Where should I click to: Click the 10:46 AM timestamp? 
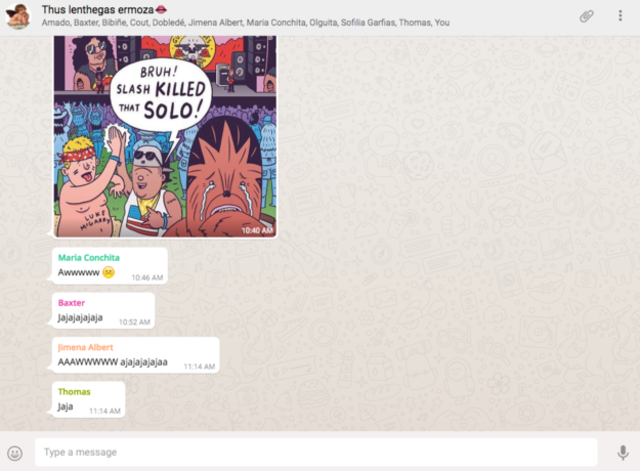click(x=147, y=278)
